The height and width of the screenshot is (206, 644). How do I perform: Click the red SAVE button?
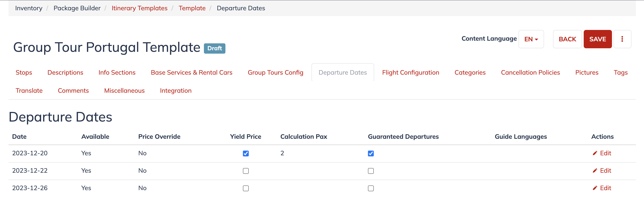(x=597, y=39)
